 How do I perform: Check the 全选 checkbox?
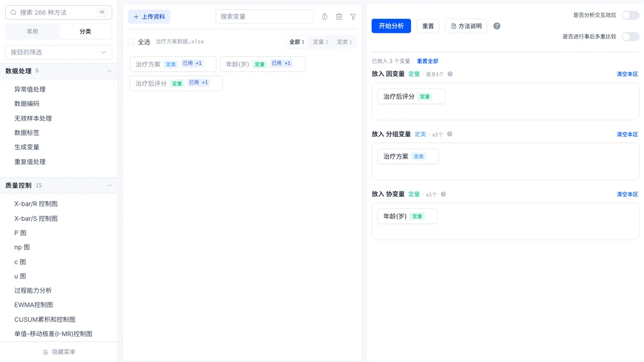[x=131, y=42]
